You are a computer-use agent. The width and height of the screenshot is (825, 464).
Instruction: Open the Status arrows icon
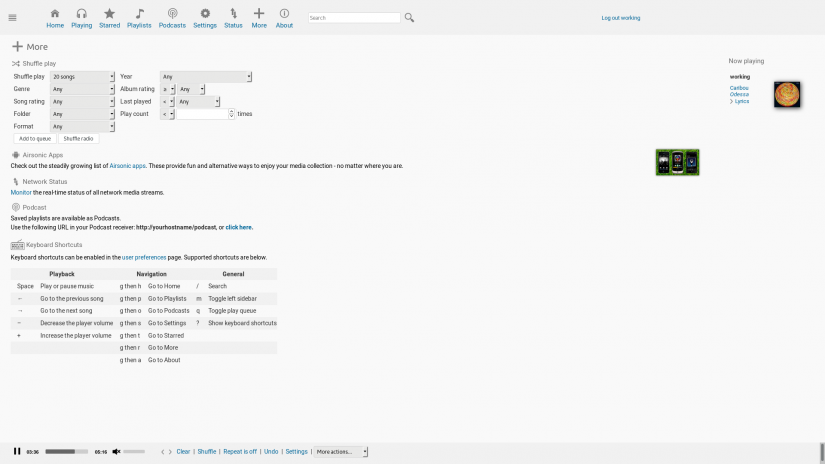coord(234,13)
